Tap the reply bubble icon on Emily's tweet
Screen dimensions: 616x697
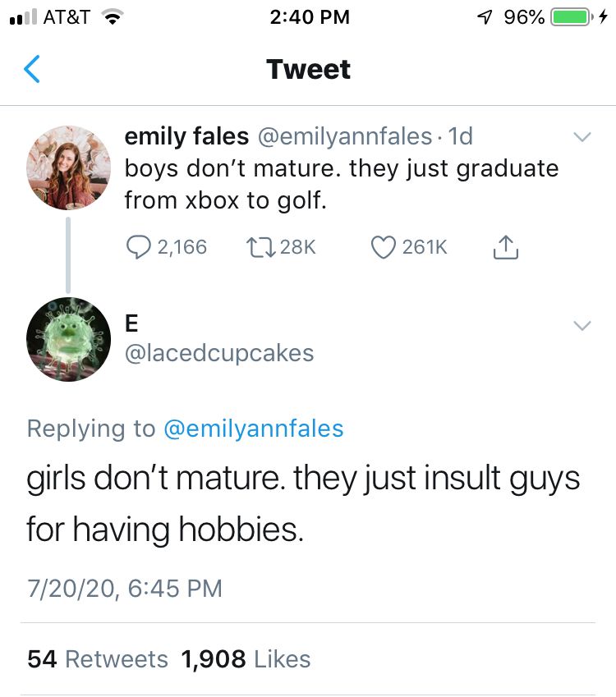click(x=136, y=246)
